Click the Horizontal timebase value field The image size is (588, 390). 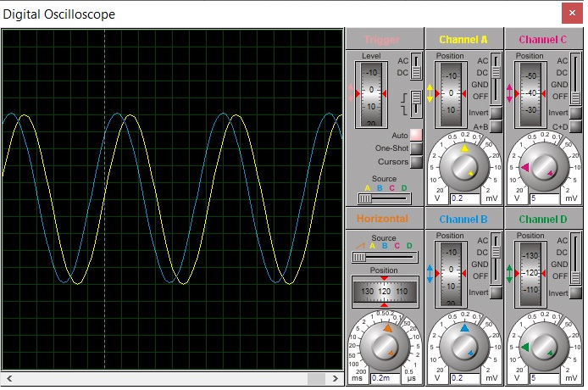385,377
